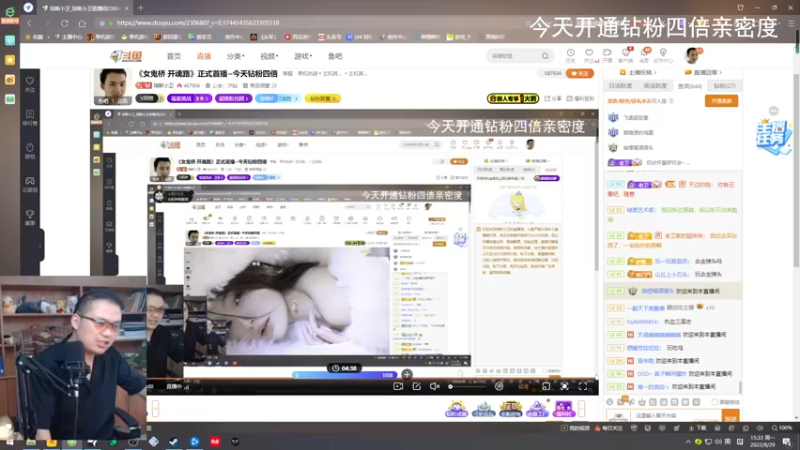This screenshot has width=800, height=450.
Task: Click sidebar 关注 heart icon
Action: pyautogui.click(x=30, y=84)
